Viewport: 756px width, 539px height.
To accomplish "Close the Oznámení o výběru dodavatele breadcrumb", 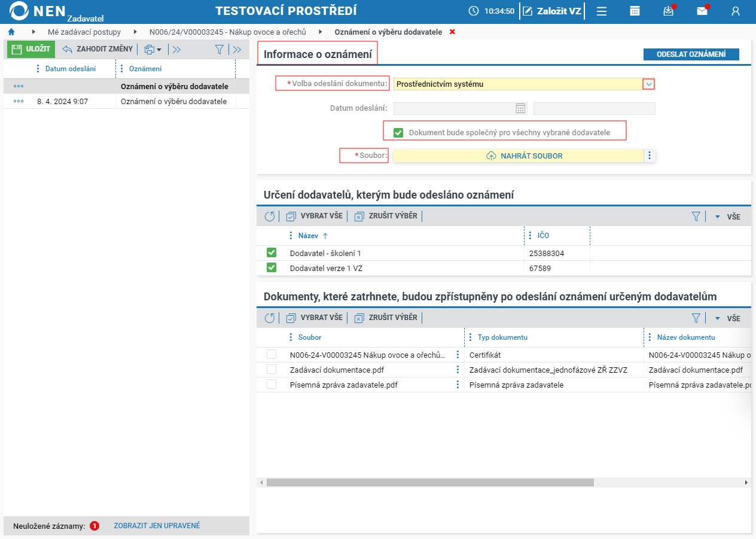I will pos(452,32).
